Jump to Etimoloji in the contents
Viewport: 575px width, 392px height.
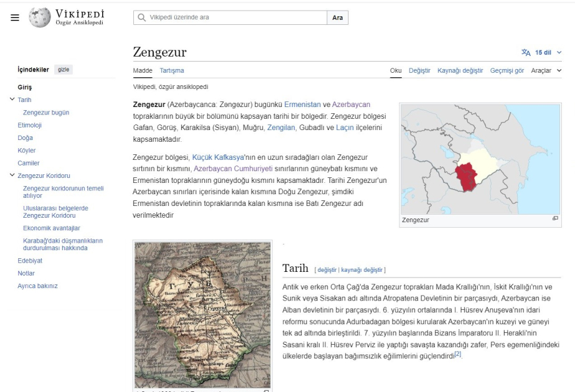point(30,125)
